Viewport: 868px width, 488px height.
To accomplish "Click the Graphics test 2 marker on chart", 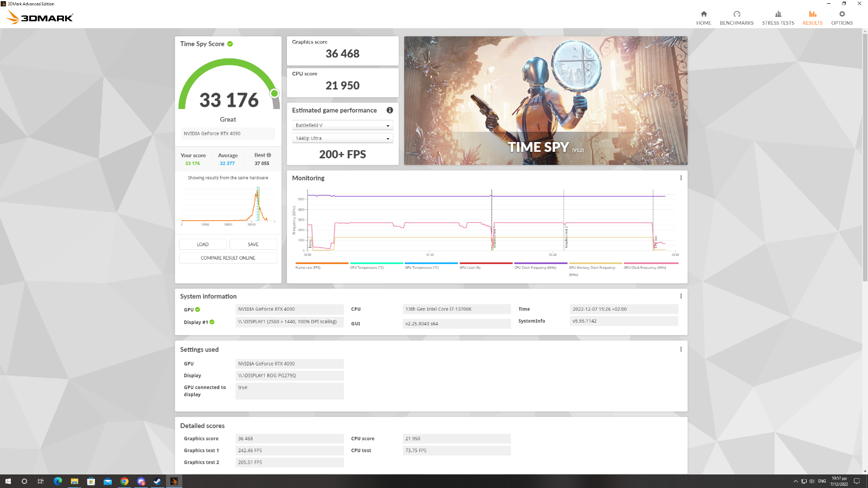I will click(566, 239).
